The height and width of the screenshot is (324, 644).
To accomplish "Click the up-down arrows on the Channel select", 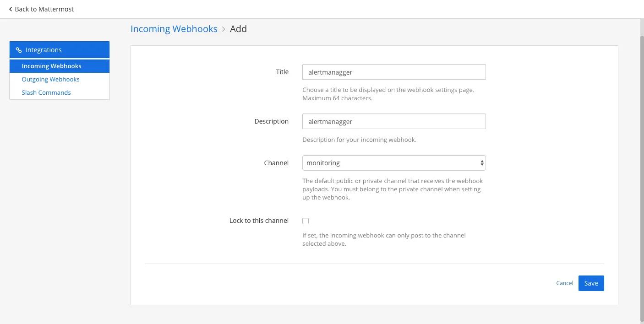I will pos(482,163).
